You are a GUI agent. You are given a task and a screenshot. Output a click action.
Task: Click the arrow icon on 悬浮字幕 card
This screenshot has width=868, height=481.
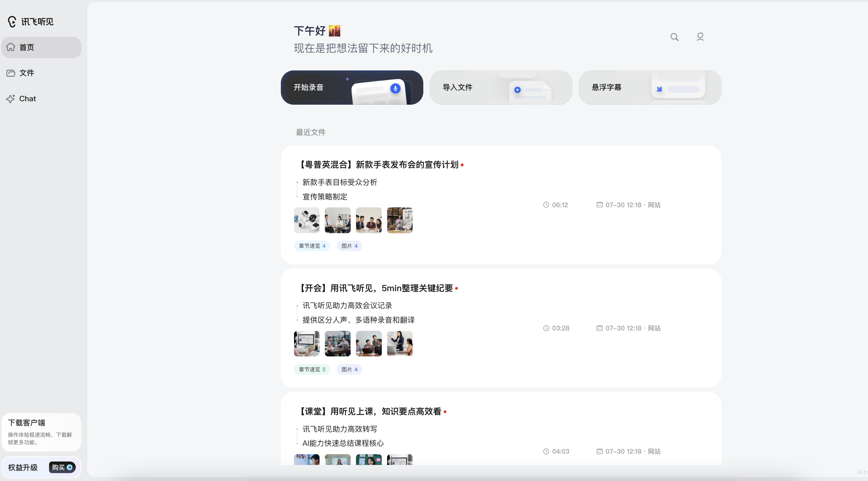pos(659,89)
